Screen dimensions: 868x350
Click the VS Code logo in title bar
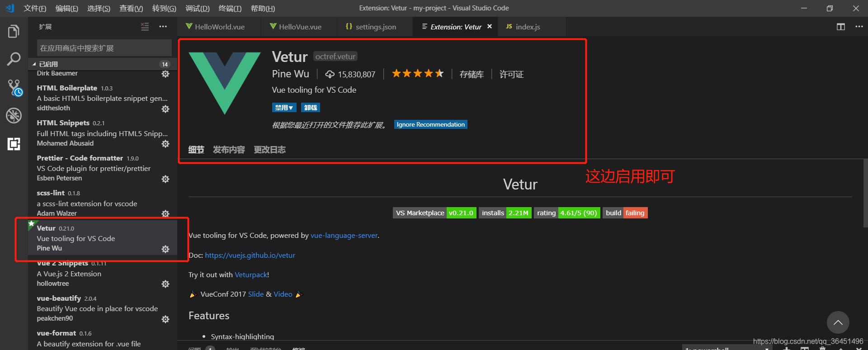point(10,8)
